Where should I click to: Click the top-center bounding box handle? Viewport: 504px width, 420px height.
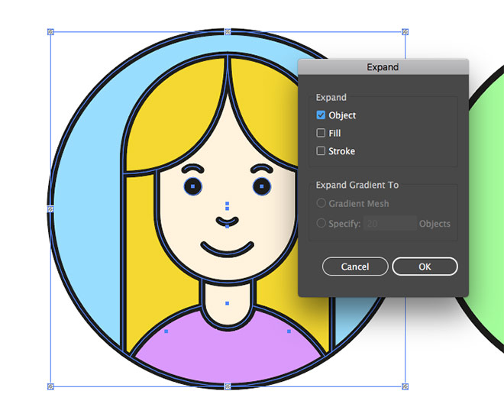[x=228, y=32]
